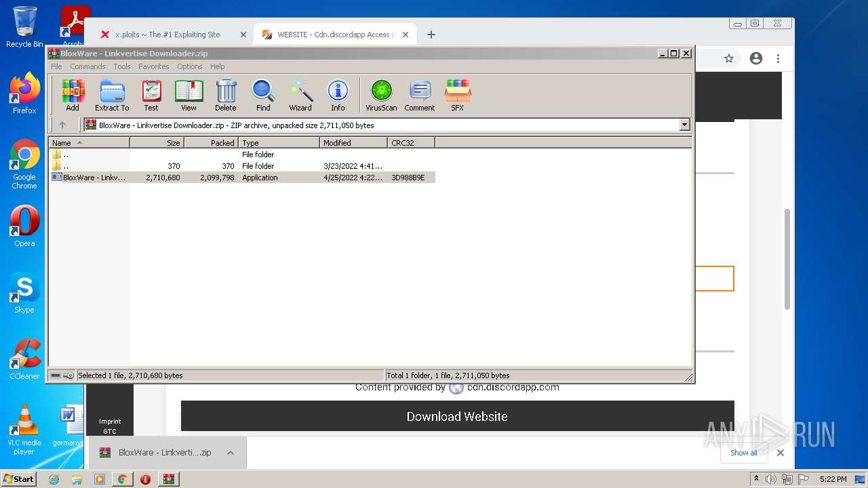The width and height of the screenshot is (868, 488).
Task: Open Firefox desktop shortcut
Action: pyautogui.click(x=24, y=94)
